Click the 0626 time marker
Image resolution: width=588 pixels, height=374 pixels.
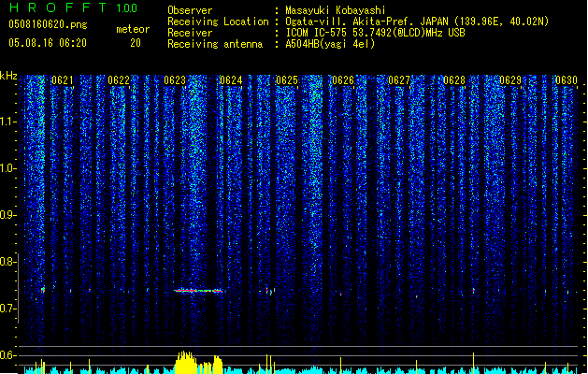coord(343,80)
